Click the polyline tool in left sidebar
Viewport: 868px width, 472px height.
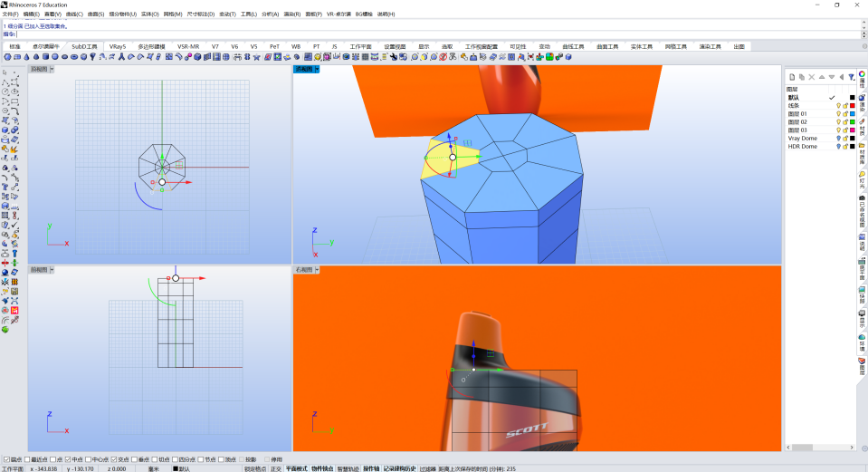(5, 82)
